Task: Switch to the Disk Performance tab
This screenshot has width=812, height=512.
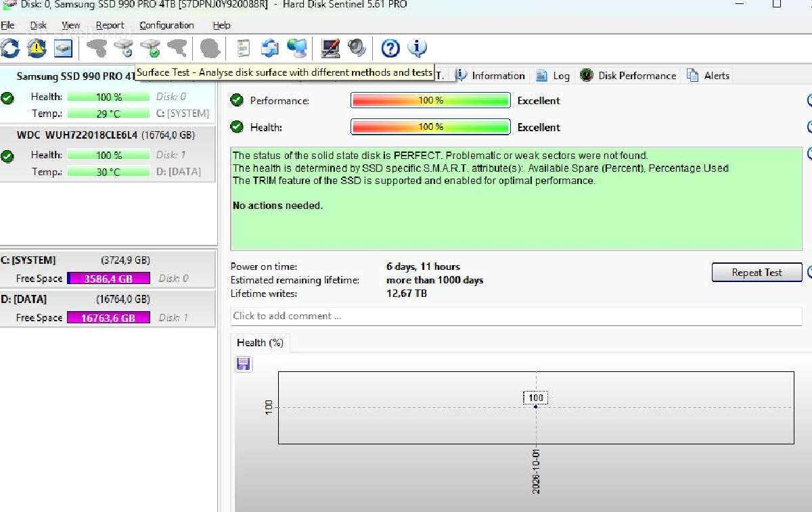Action: [x=629, y=75]
